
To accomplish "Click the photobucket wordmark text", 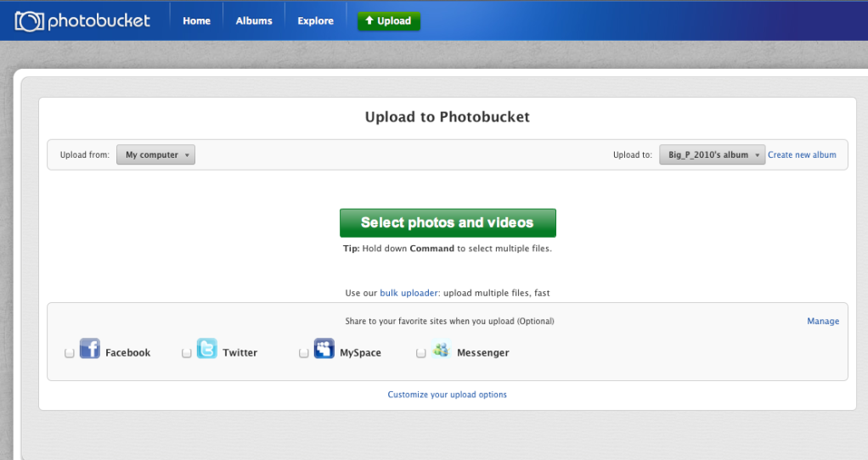I will pyautogui.click(x=99, y=21).
